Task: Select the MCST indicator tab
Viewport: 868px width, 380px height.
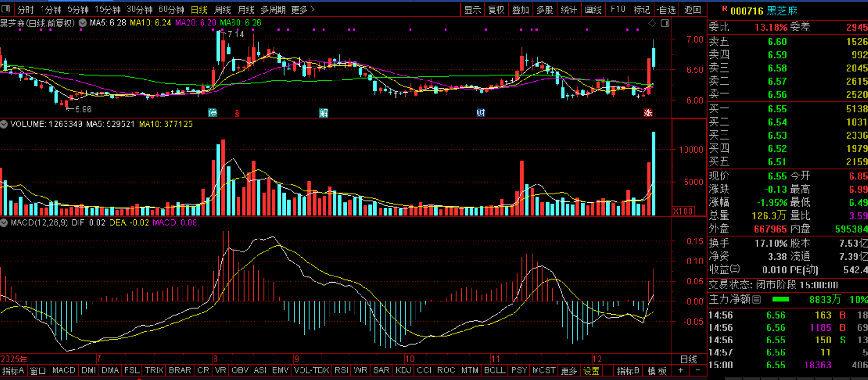Action: (x=544, y=370)
